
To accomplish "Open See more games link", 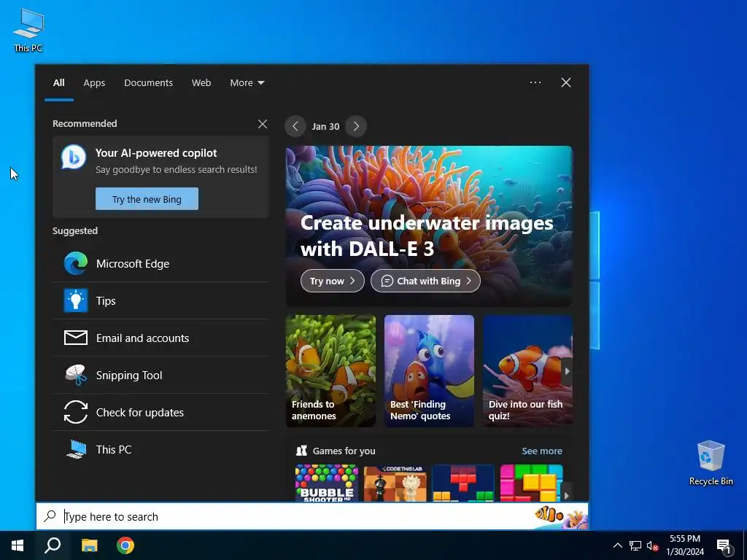I will tap(542, 451).
